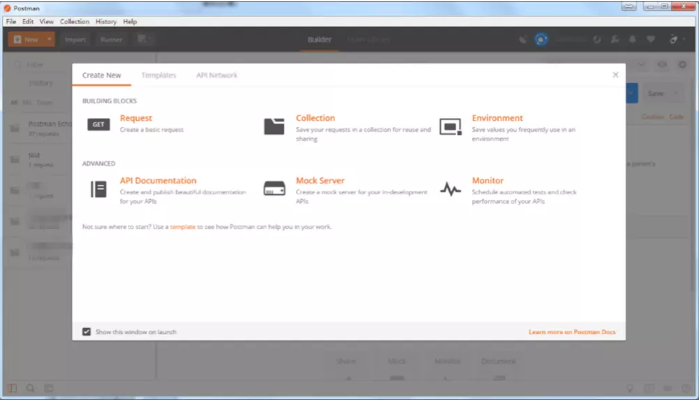Click the keyboard shortcuts icon in bottom bar
The height and width of the screenshot is (400, 699).
click(667, 388)
